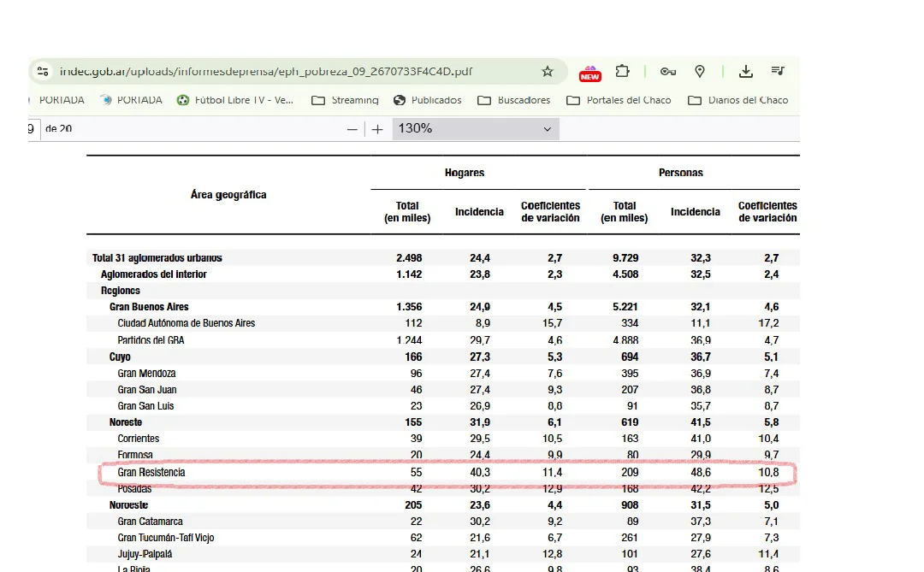Click the location pin icon

700,71
